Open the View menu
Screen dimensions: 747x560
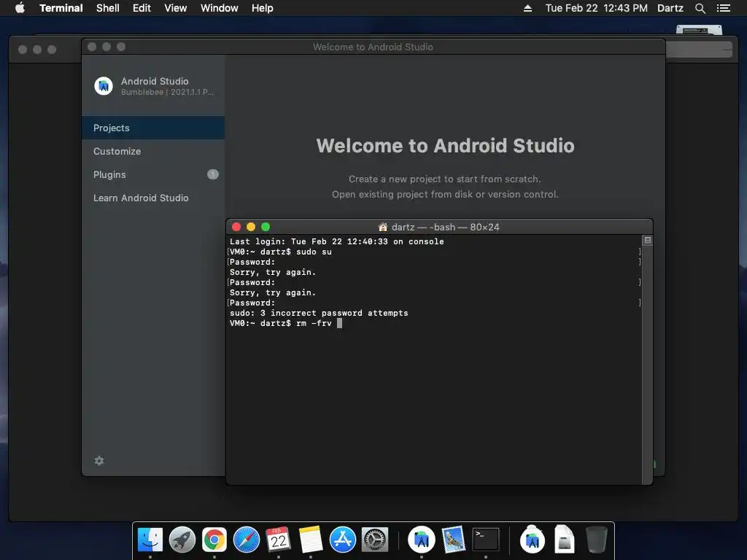point(175,8)
